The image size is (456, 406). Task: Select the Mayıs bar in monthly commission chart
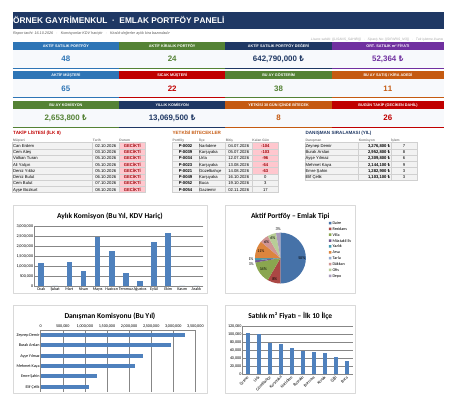97,261
